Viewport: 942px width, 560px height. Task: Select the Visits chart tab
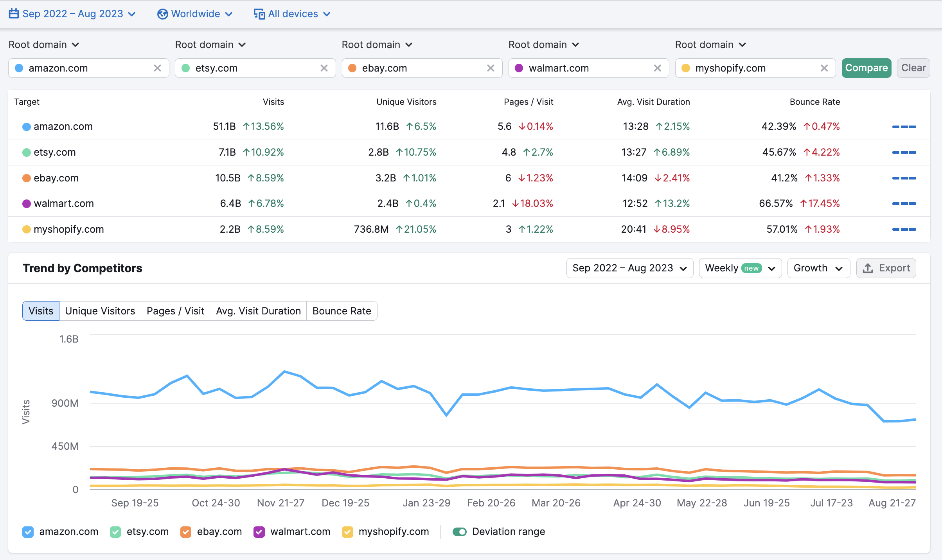(x=41, y=311)
